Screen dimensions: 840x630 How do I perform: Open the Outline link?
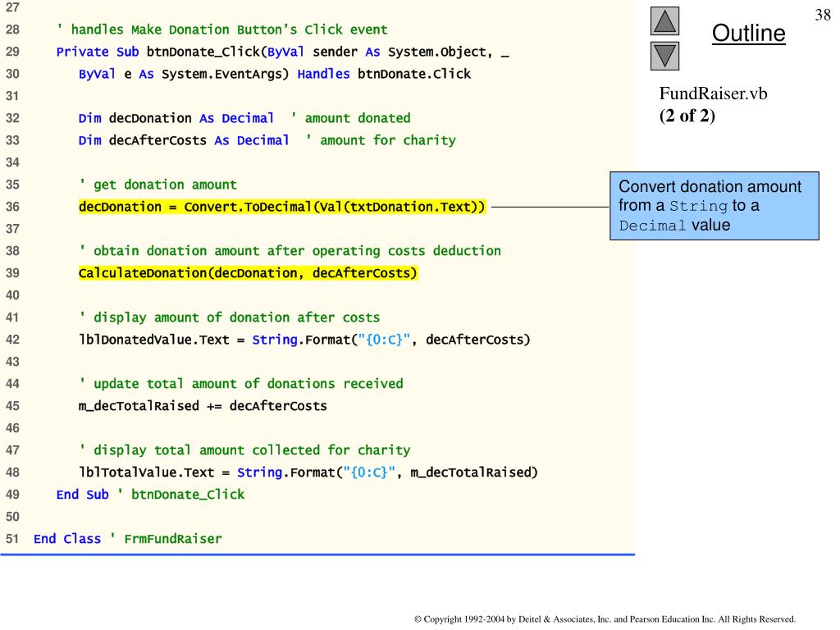[x=748, y=33]
